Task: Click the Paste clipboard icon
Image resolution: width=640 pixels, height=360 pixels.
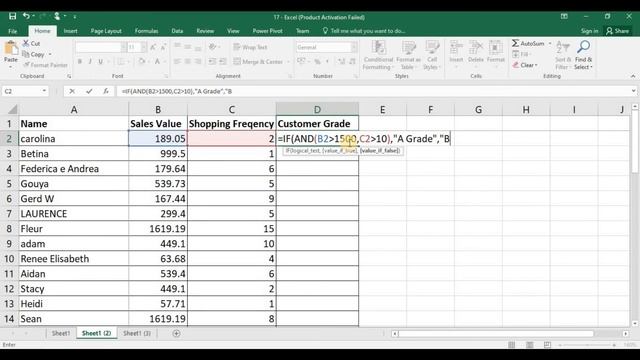Action: (x=11, y=48)
